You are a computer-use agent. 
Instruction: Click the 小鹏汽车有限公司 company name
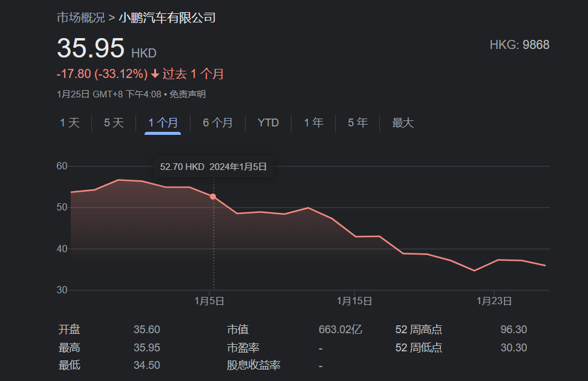[x=167, y=18]
